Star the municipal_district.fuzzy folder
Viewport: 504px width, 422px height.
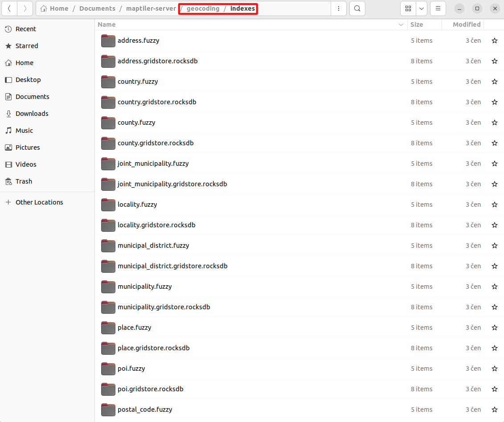[494, 246]
